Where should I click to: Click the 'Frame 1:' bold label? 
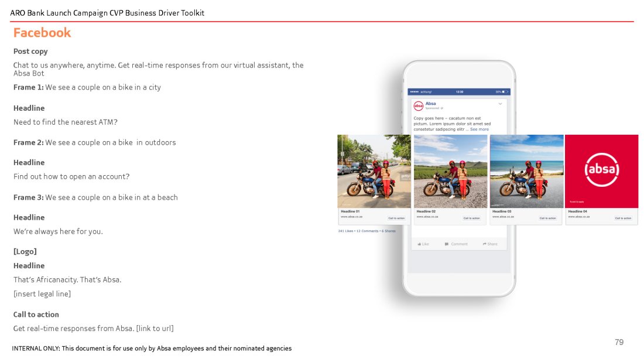coord(28,87)
